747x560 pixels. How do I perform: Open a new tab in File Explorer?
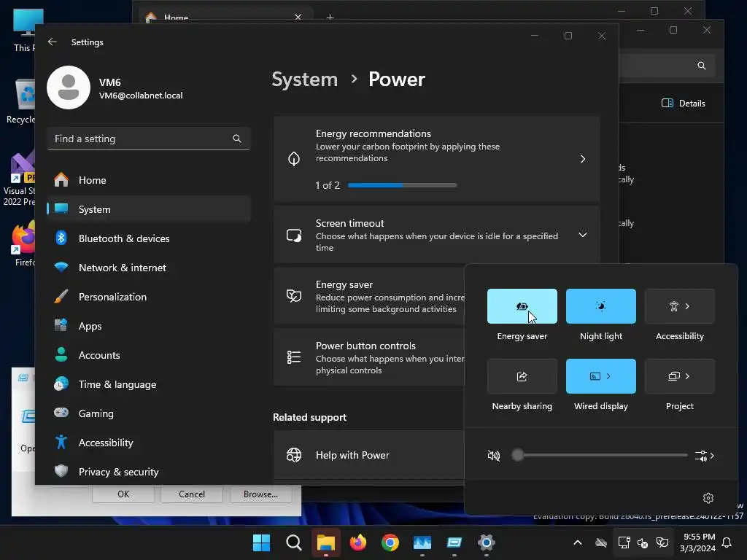pos(330,17)
